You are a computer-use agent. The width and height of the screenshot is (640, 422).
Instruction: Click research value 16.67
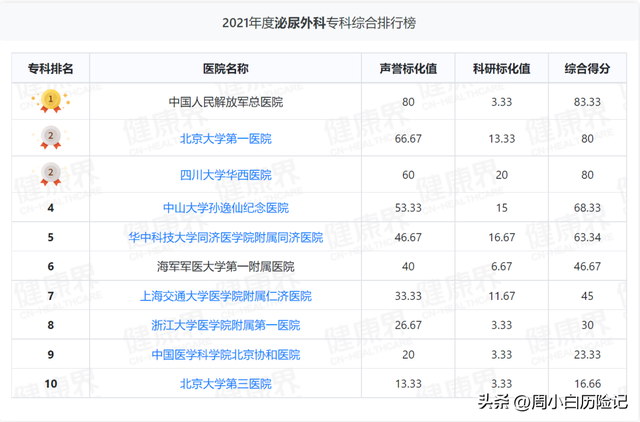[502, 237]
